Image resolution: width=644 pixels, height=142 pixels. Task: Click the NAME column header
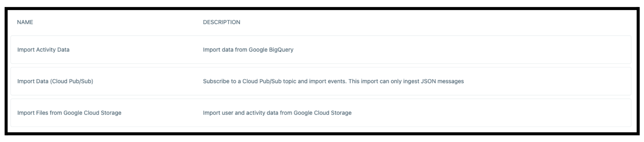(25, 22)
